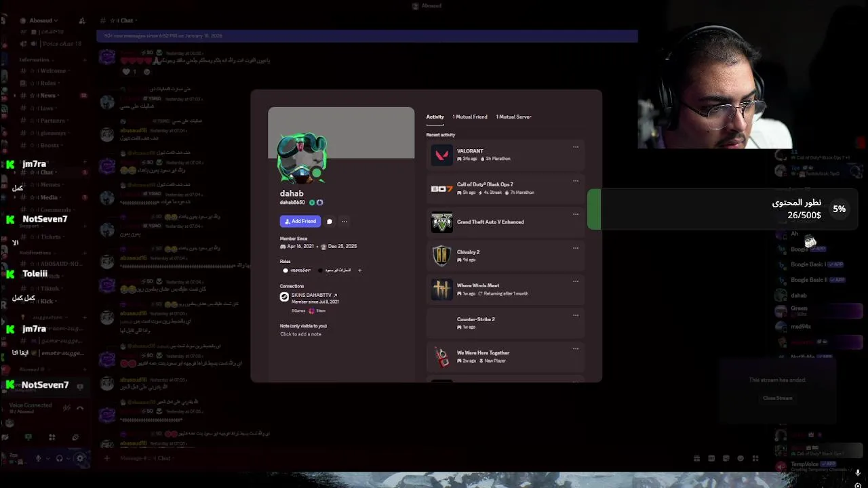Switch to the Activity tab
Image resolution: width=868 pixels, height=488 pixels.
[435, 117]
